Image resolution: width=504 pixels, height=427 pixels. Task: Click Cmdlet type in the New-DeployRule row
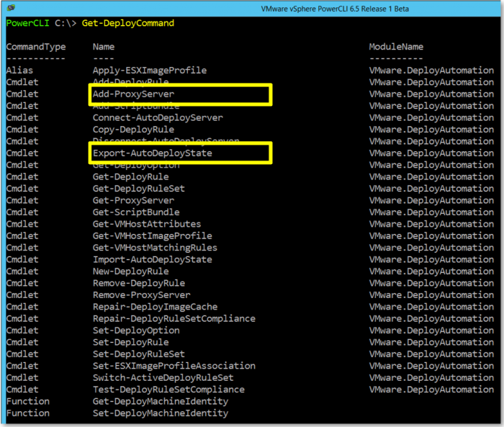click(22, 271)
